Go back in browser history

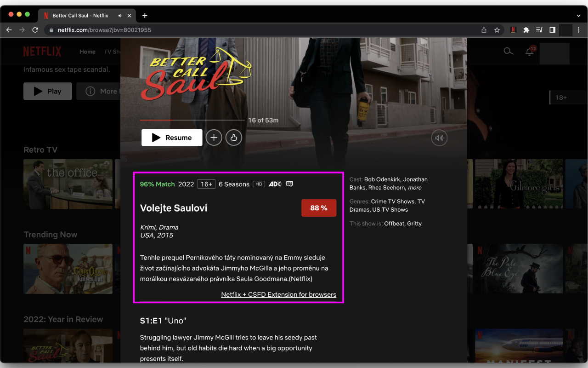[x=9, y=30]
